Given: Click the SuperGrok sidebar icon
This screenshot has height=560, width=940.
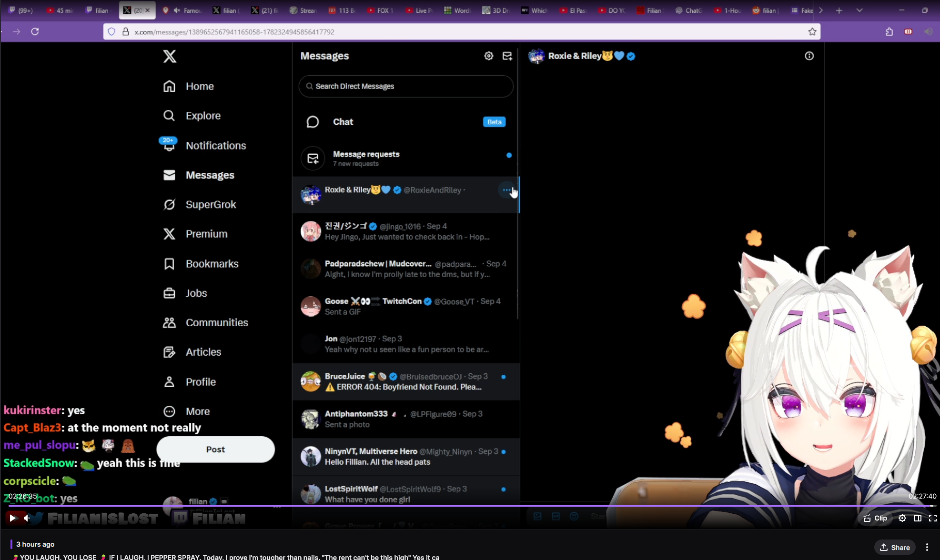Looking at the screenshot, I should (x=169, y=205).
